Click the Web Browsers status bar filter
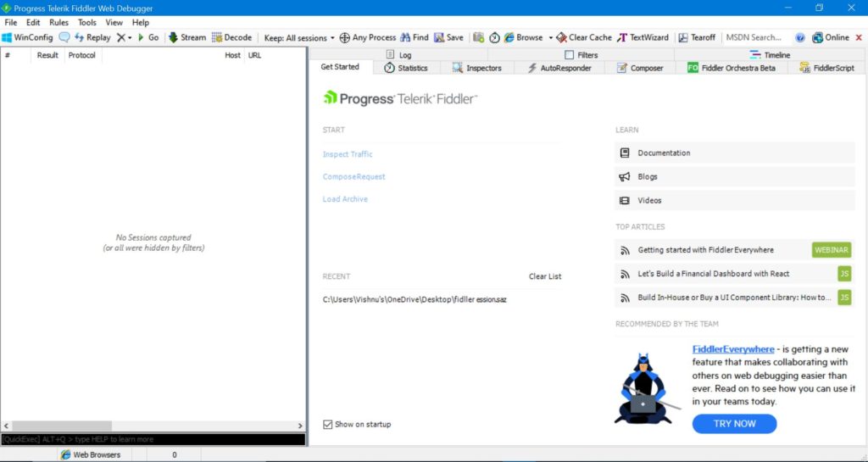Screen dimensions: 868x462 coord(90,455)
